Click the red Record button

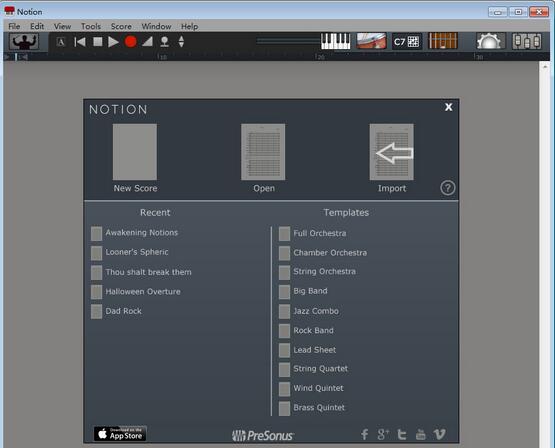(x=131, y=42)
